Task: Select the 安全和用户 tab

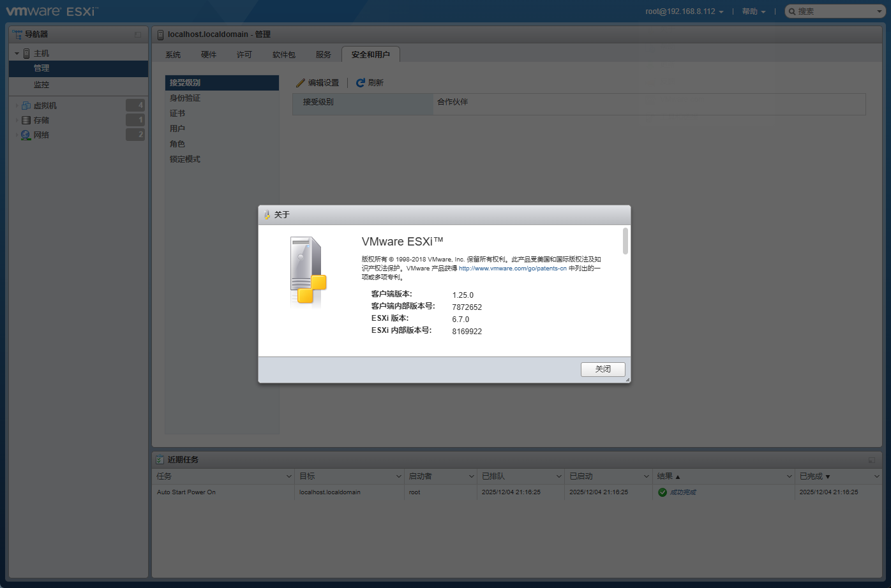Action: 371,55
